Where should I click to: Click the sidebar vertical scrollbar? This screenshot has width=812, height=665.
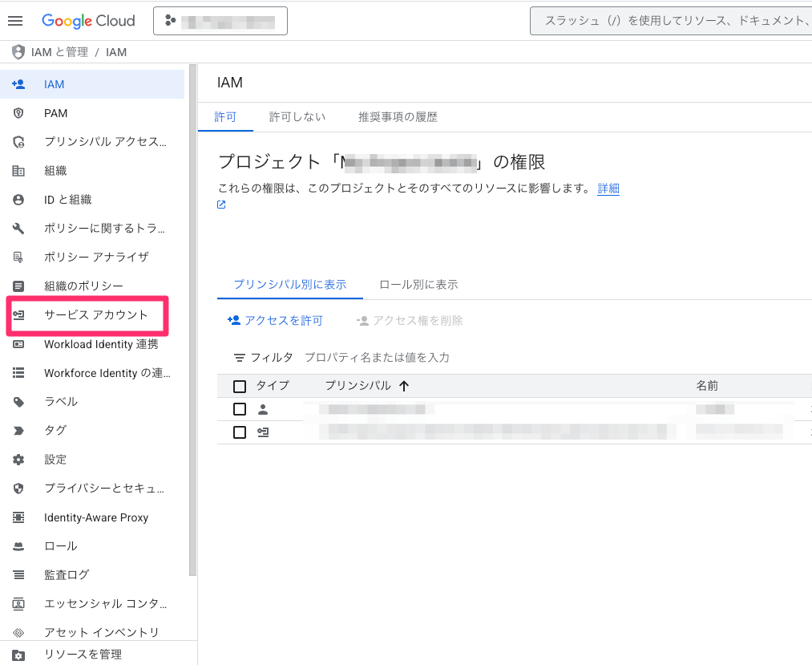pyautogui.click(x=192, y=320)
